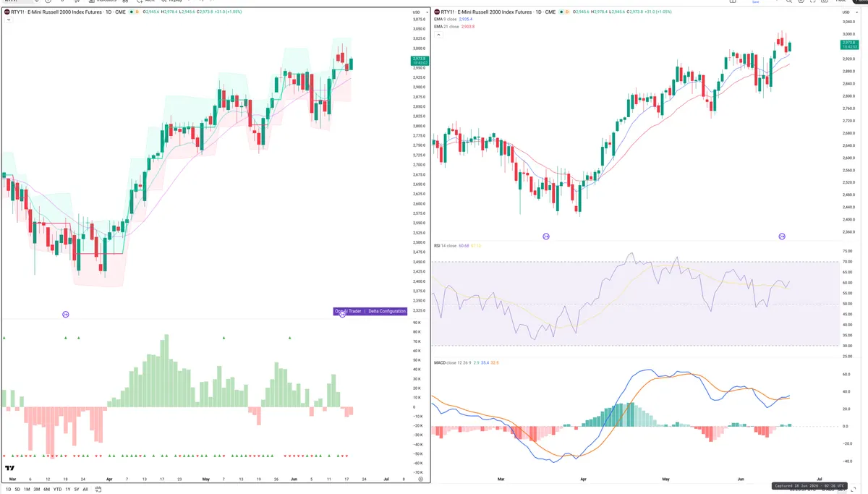Select the All time range
Screen dimensions: 868x494
tap(85, 490)
